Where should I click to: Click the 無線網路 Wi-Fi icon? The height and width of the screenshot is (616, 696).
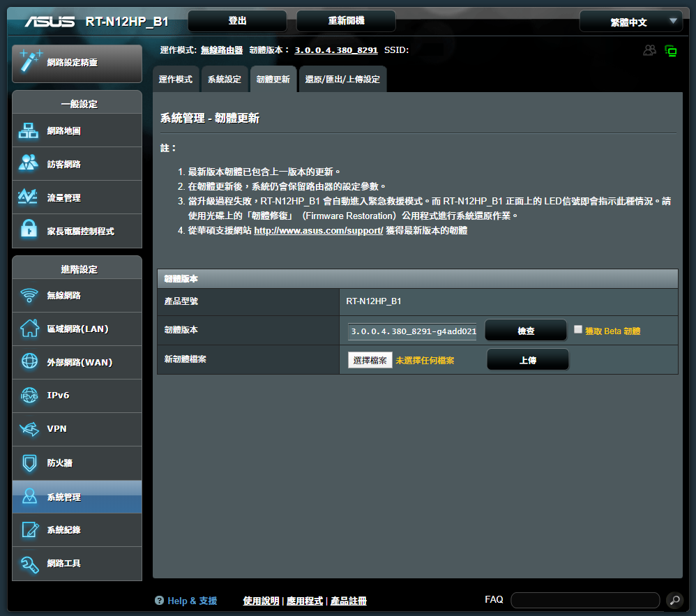(x=29, y=295)
